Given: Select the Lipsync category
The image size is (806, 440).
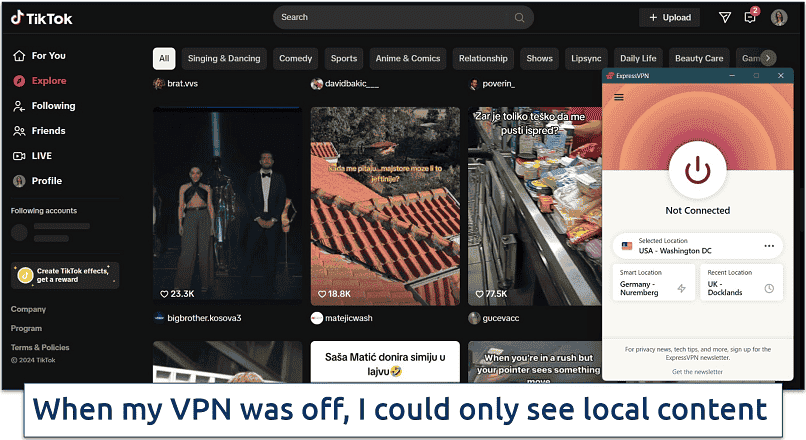Looking at the screenshot, I should 586,59.
